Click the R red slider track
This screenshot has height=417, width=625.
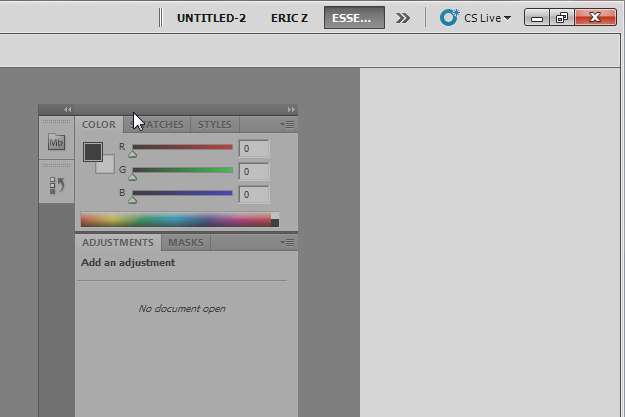click(x=183, y=147)
